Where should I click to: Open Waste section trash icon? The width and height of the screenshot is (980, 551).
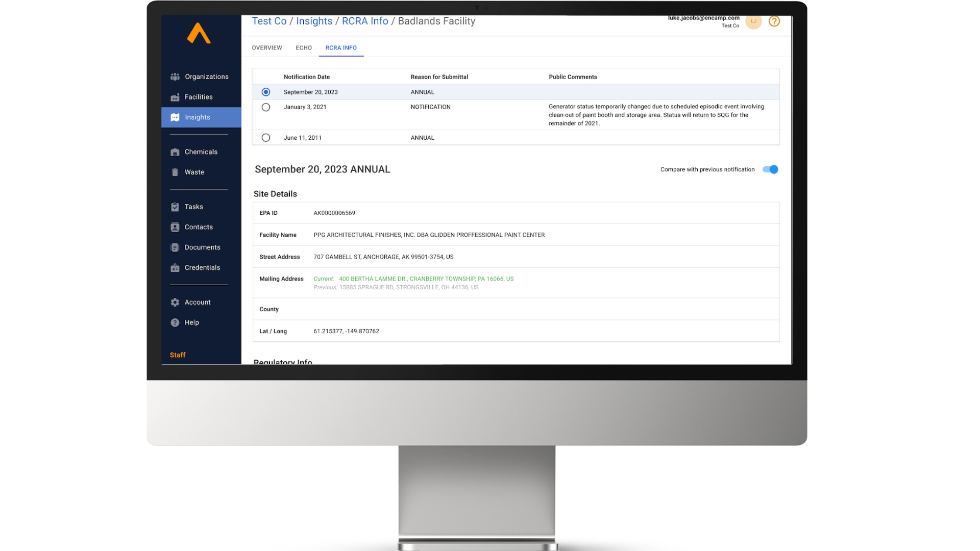tap(175, 172)
